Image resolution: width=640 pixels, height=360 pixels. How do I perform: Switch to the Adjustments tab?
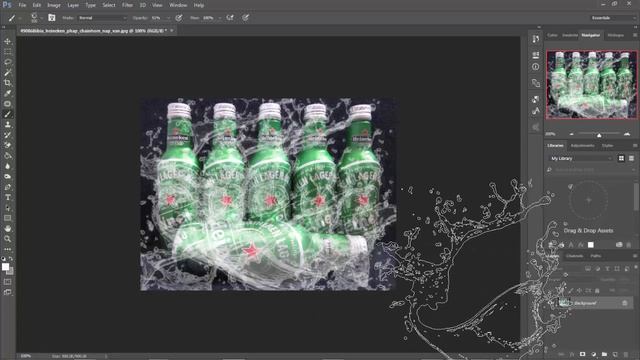tap(582, 146)
